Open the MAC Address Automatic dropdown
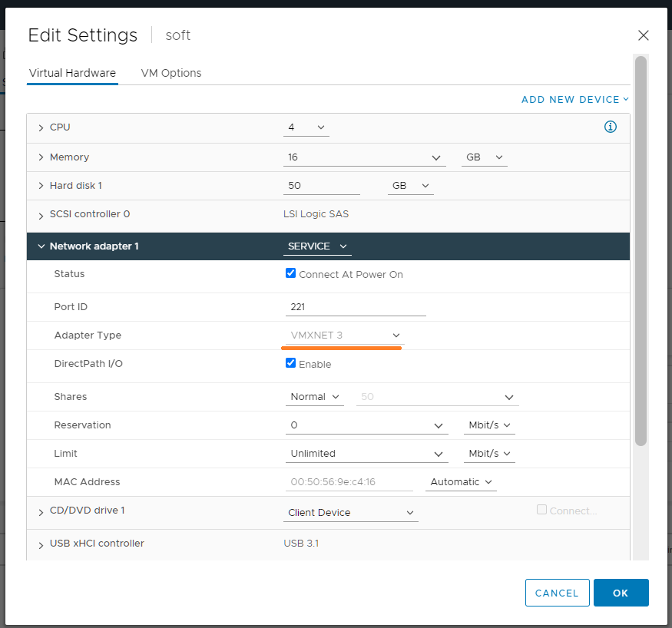 tap(461, 482)
